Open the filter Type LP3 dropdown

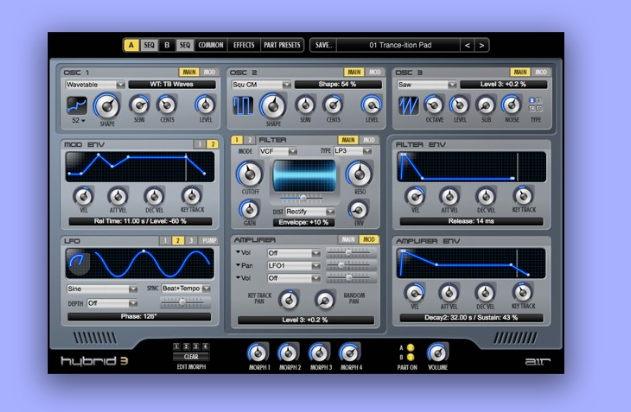click(x=352, y=150)
